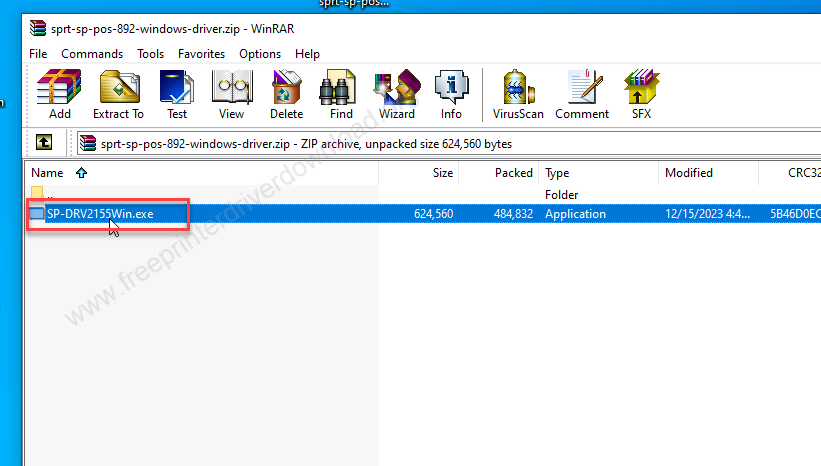Click the Application type cell
821x466 pixels.
tap(575, 214)
